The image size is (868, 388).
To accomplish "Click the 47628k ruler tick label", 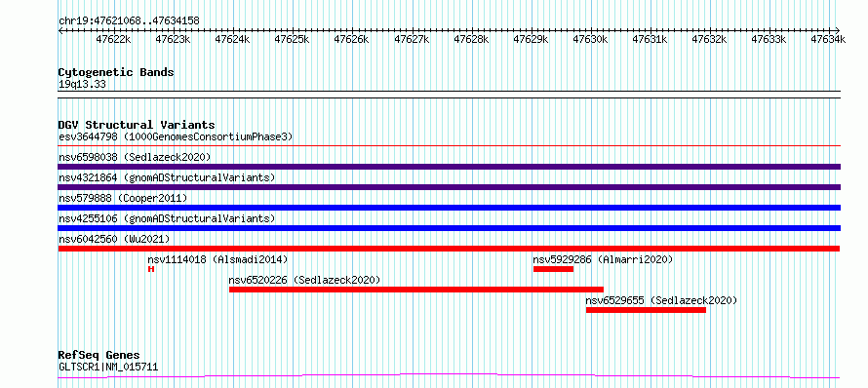I will coord(472,39).
